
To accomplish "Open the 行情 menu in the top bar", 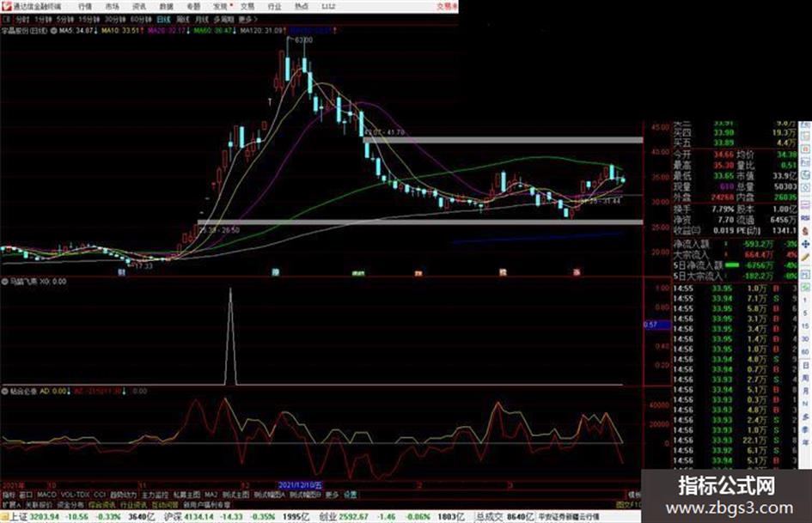I will point(85,6).
